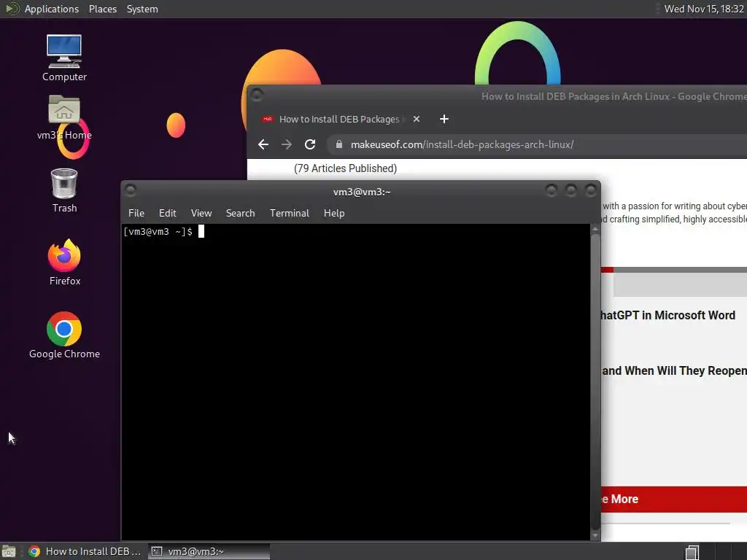Click the (79 Articles Published) text

345,168
